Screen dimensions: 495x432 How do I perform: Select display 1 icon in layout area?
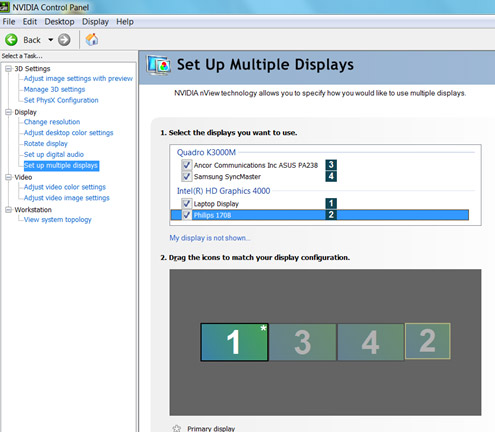[x=234, y=342]
